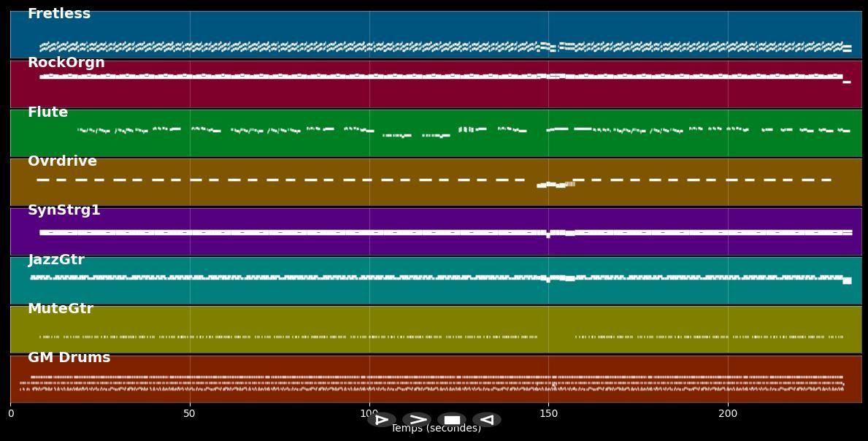Click the fast-forward arrow button
Screen dimensions: 868x441
(x=418, y=420)
